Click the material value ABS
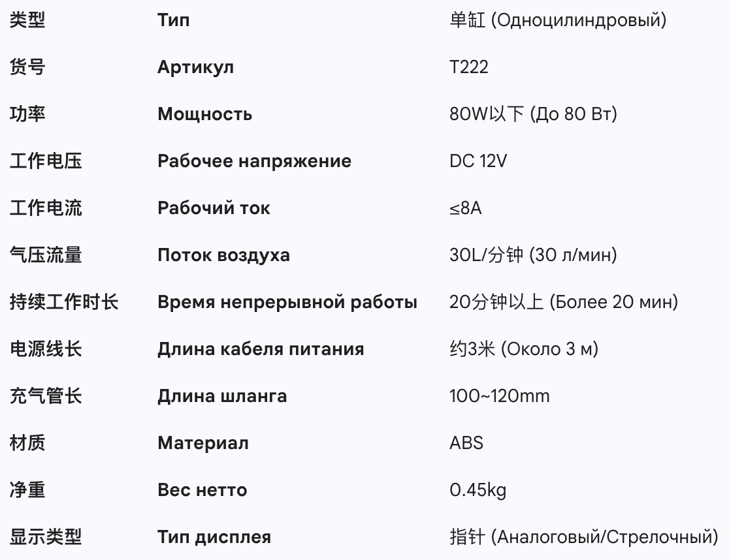The height and width of the screenshot is (560, 729). 466,443
